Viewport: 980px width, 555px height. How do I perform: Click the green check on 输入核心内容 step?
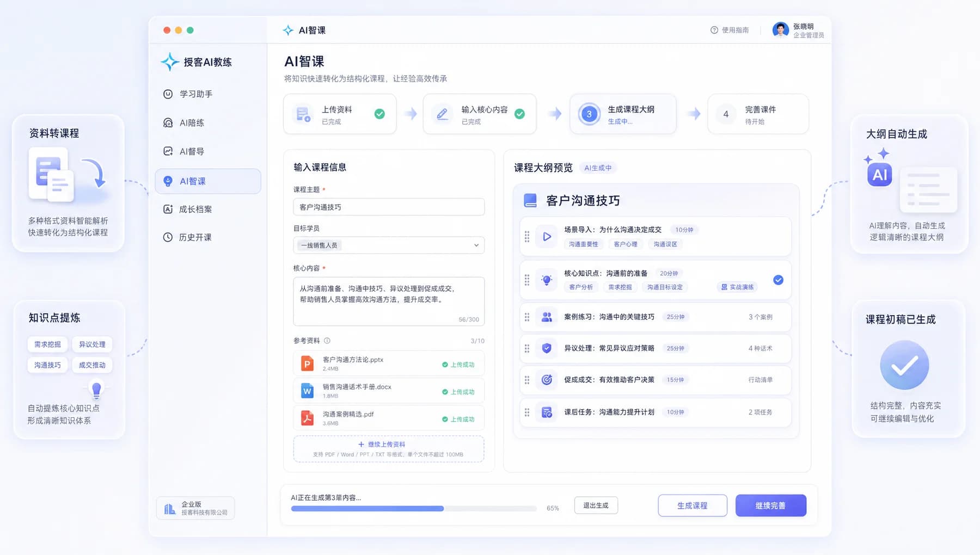(519, 114)
